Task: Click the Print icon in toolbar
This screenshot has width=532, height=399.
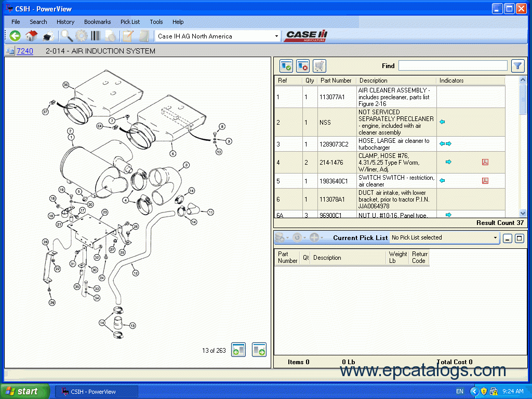Action: coord(48,36)
